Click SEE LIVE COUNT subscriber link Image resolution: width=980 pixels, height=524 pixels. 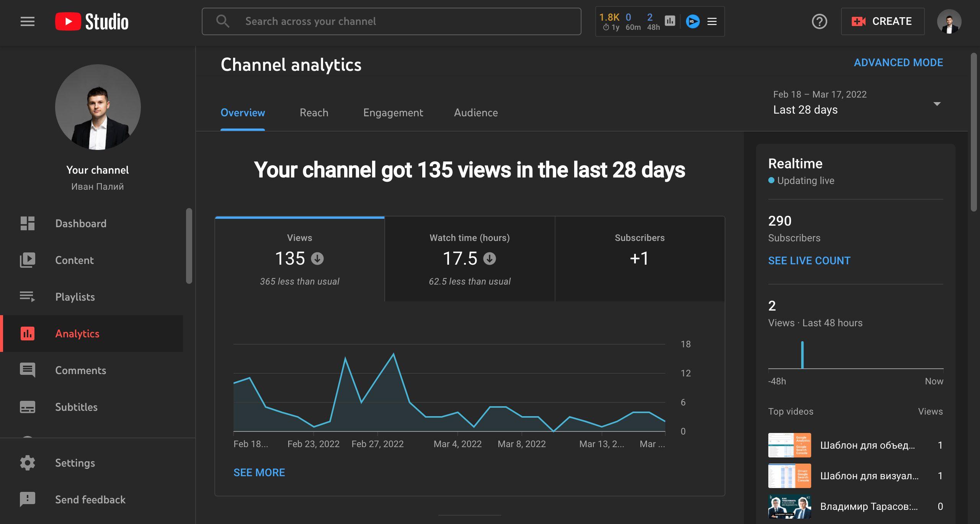(x=810, y=261)
